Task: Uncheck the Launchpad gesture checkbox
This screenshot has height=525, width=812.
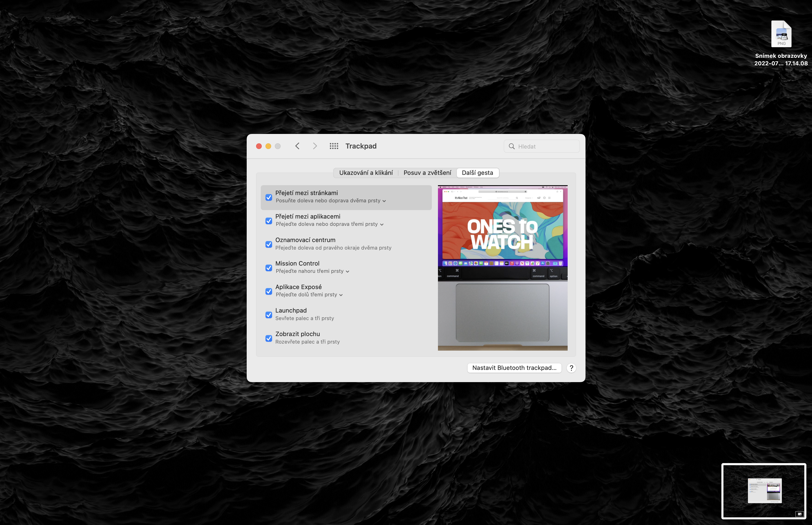Action: point(269,315)
